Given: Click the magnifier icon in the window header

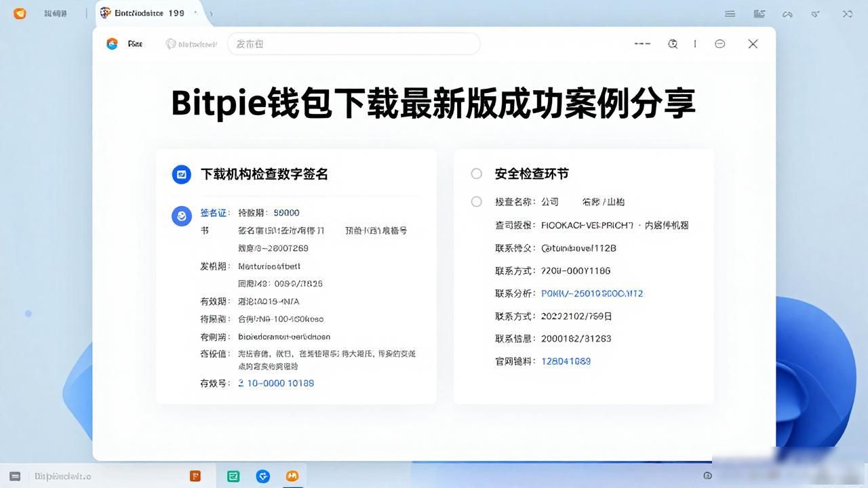Looking at the screenshot, I should (x=673, y=43).
